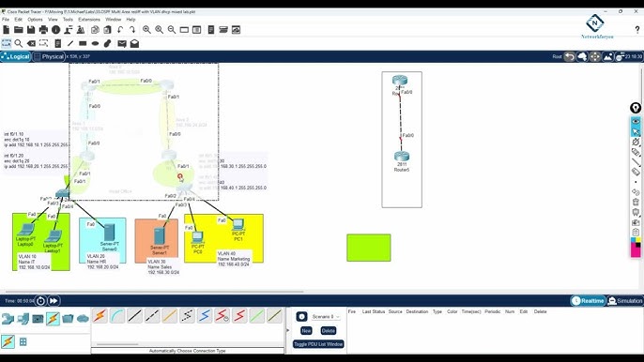Click the Fast Forward Time button
644x362 pixels.
point(54,301)
